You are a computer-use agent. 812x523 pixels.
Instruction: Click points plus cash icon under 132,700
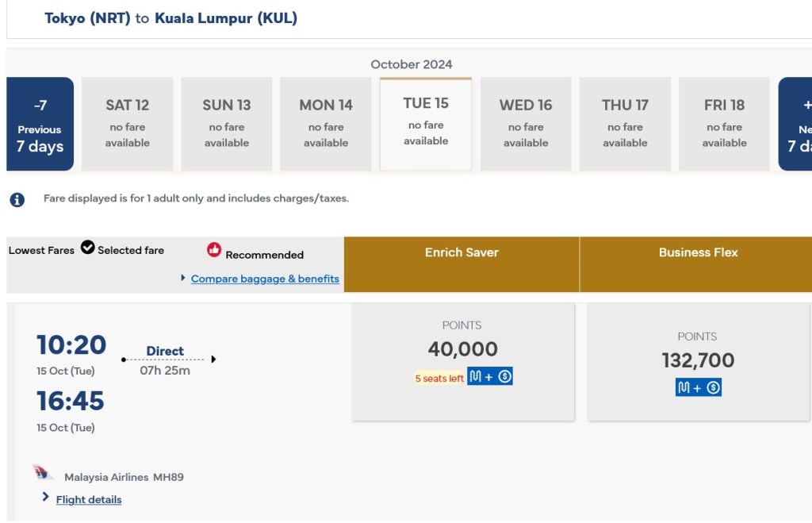(x=699, y=387)
